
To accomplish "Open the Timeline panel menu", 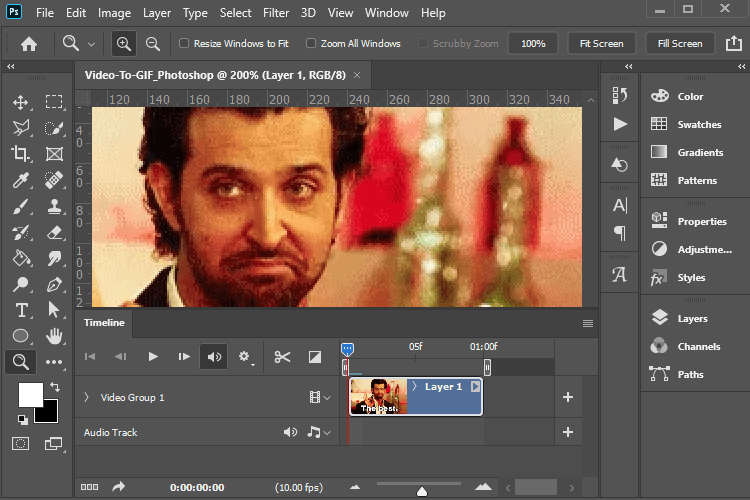I will [x=588, y=323].
